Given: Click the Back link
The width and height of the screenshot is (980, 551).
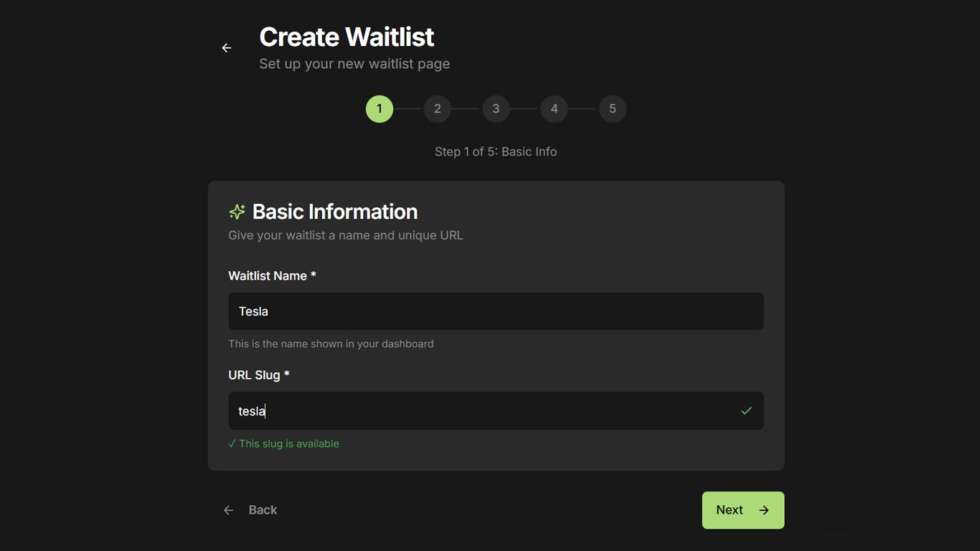Looking at the screenshot, I should [263, 509].
